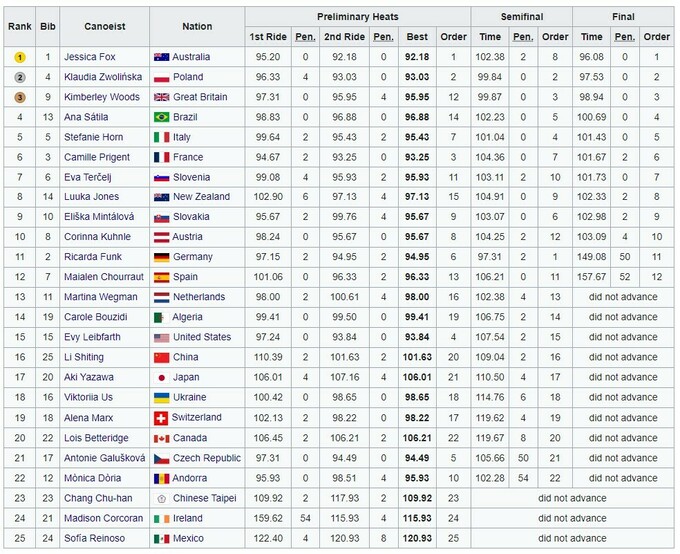This screenshot has width=680, height=554.
Task: Click the bronze medal icon in rank column
Action: pos(18,97)
